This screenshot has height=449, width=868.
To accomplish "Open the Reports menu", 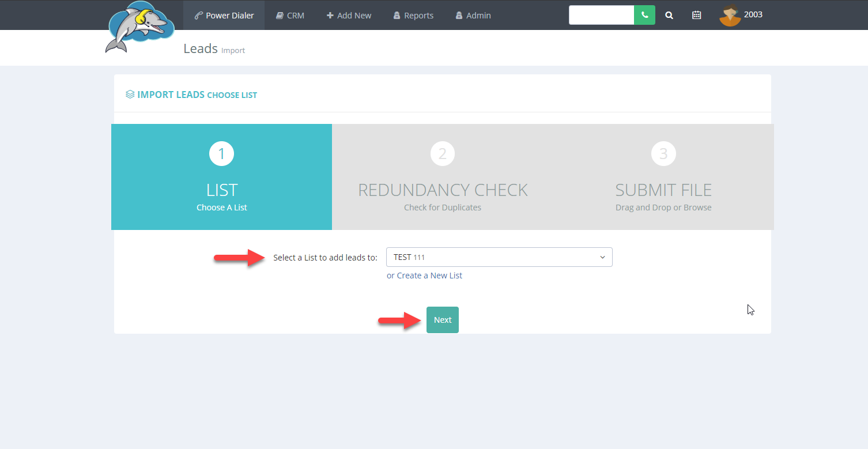I will click(413, 16).
